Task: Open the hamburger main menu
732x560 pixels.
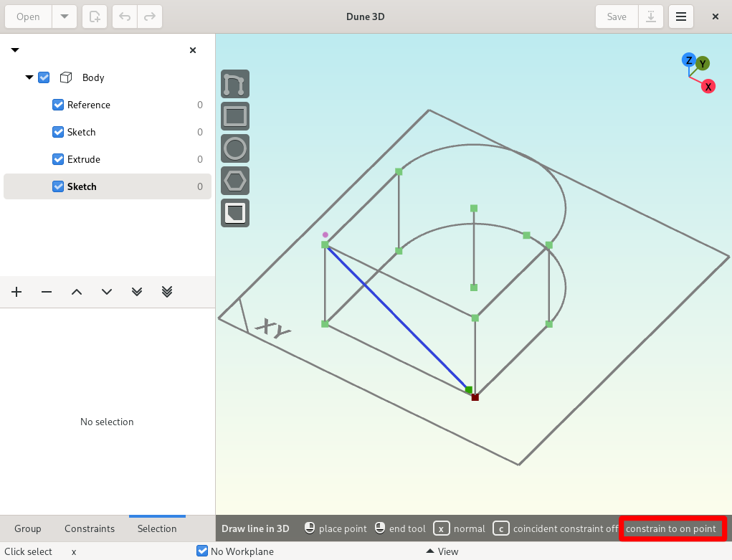Action: tap(681, 16)
